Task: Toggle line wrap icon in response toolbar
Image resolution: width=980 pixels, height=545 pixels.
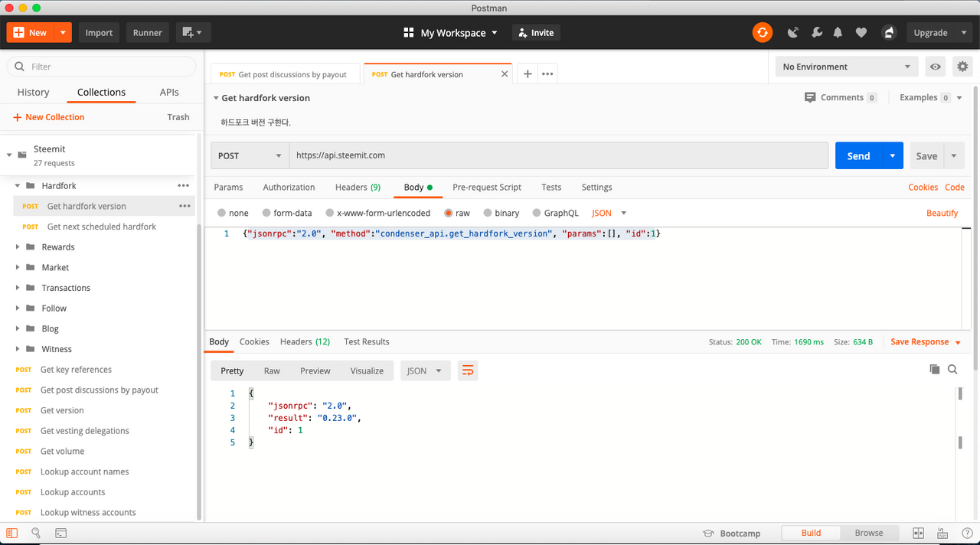Action: [468, 370]
